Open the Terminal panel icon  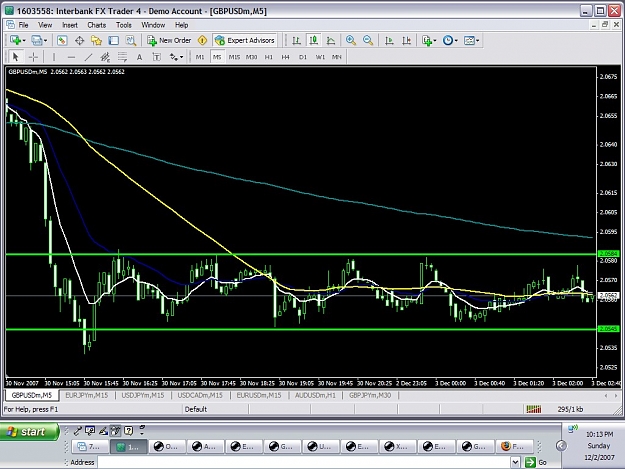tap(114, 40)
